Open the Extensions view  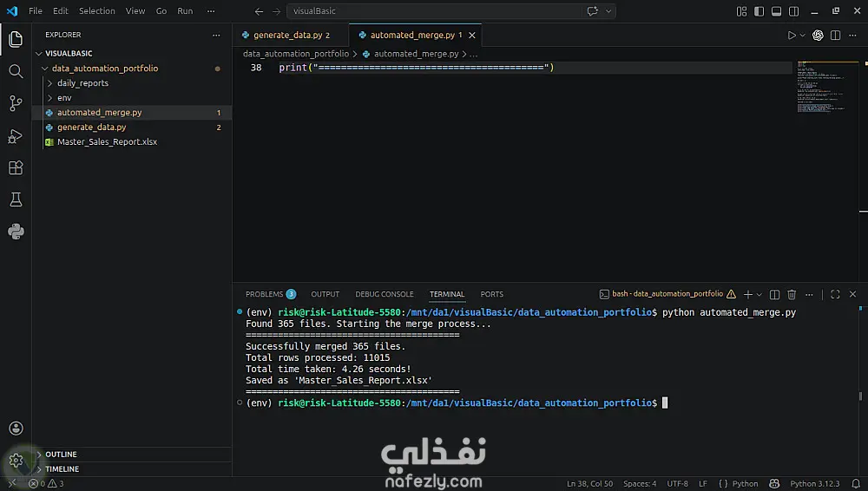16,167
